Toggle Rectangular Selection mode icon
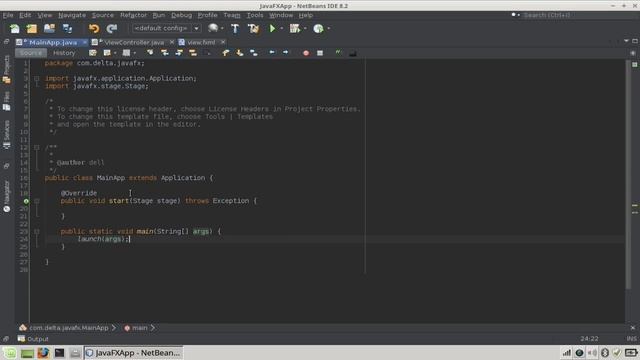Screen dimensions: 640x360 coord(207,53)
